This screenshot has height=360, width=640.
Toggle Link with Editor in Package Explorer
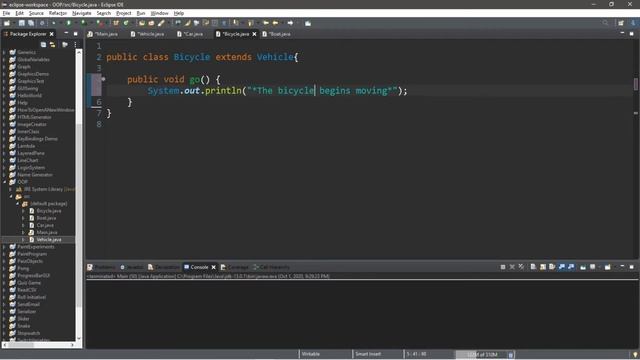[52, 44]
